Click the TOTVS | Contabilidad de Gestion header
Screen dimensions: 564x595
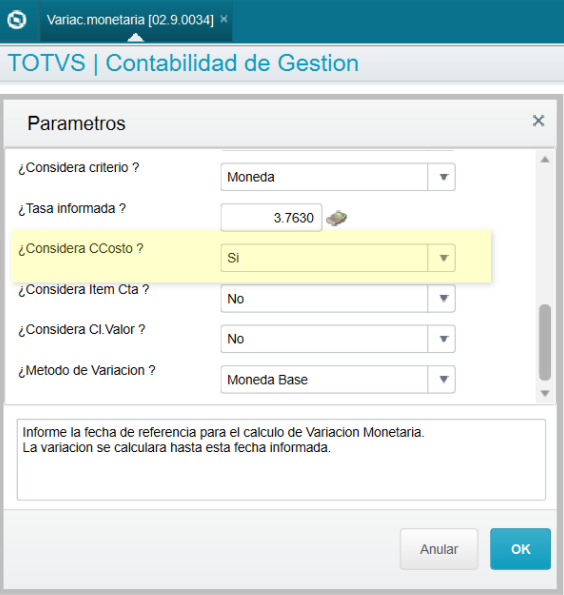tap(183, 63)
